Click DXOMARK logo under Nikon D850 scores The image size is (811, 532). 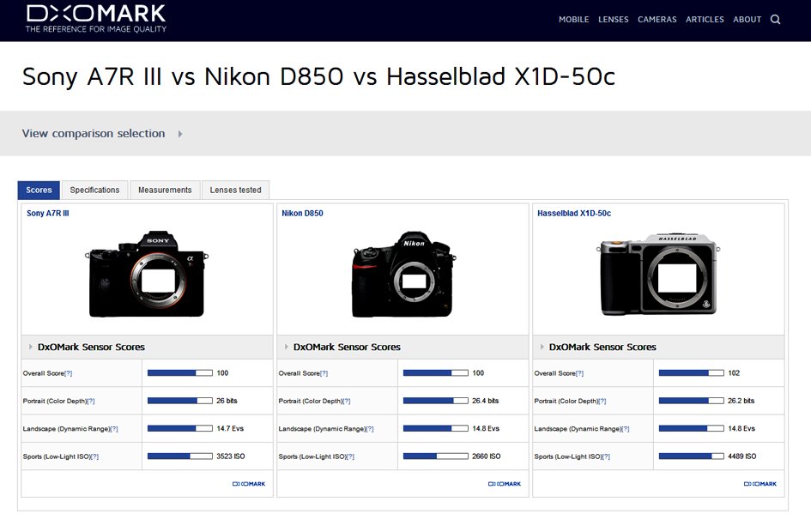click(x=505, y=484)
